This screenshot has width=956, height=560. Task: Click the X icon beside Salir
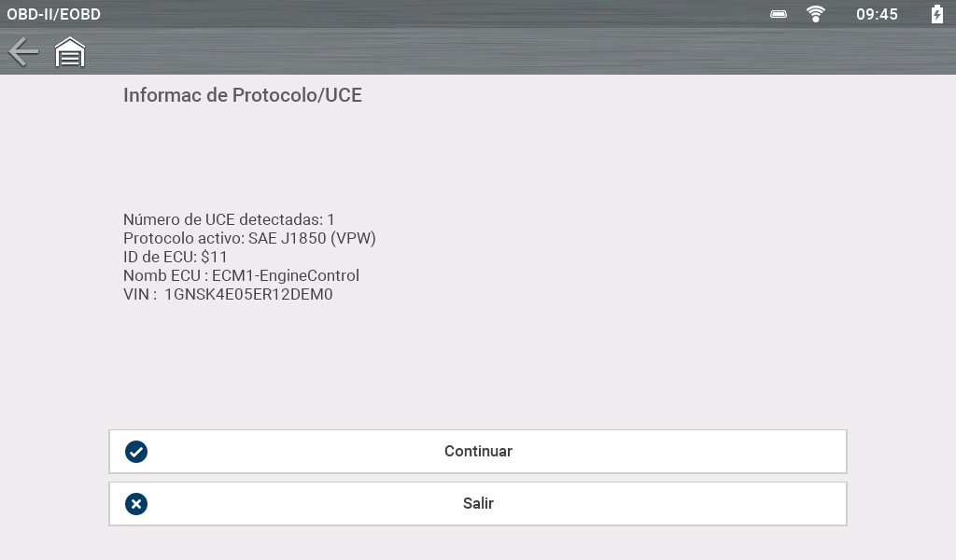[136, 503]
